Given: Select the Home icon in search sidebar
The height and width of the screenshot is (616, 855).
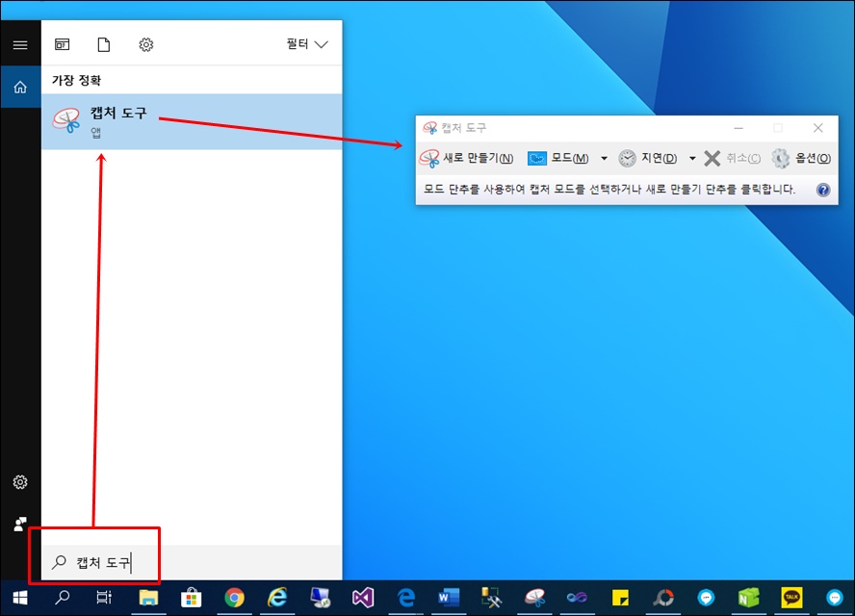Looking at the screenshot, I should point(20,88).
